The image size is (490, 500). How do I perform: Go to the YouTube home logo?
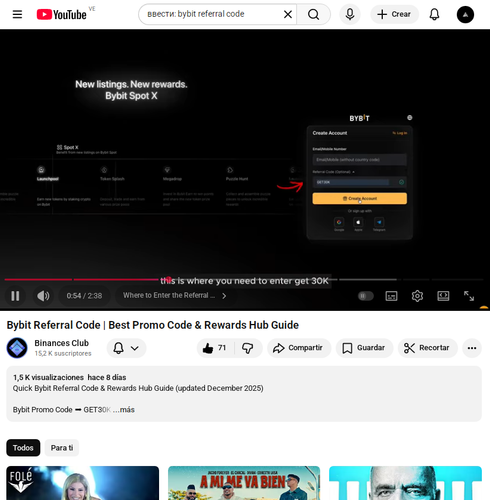62,14
